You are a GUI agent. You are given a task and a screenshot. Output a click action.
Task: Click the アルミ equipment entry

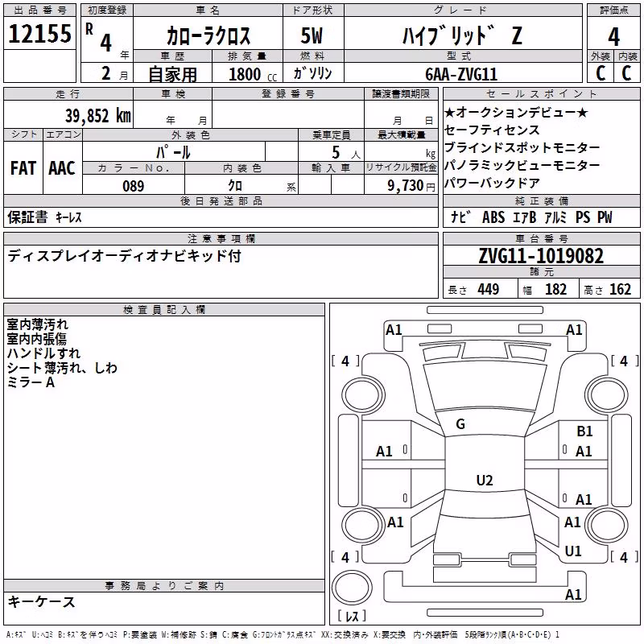[x=555, y=217]
